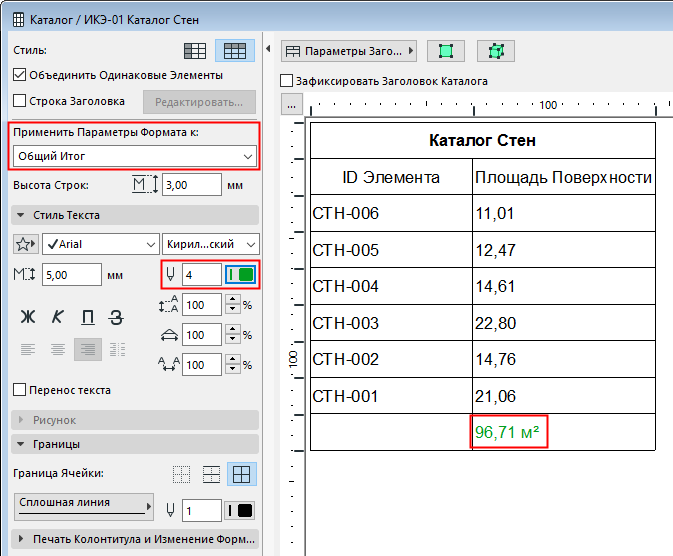Viewport: 673px width, 556px height.
Task: Expand the Рисунок section
Action: (x=135, y=420)
